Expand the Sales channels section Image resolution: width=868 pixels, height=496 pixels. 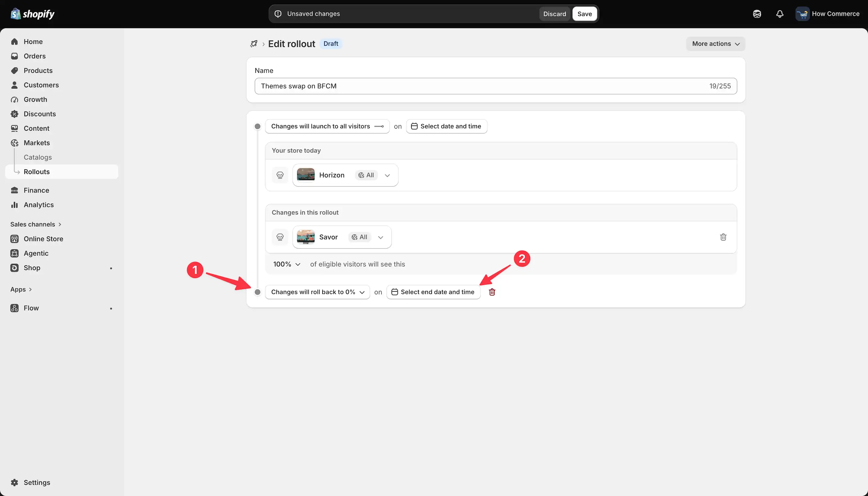click(36, 224)
